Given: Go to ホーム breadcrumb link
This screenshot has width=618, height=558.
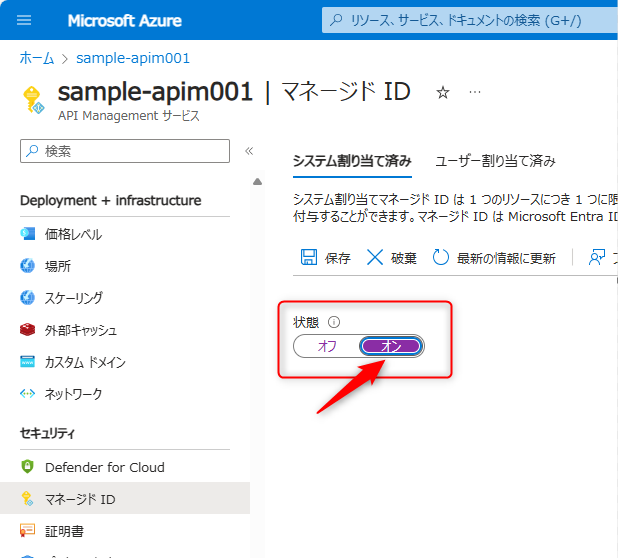Looking at the screenshot, I should [37, 58].
